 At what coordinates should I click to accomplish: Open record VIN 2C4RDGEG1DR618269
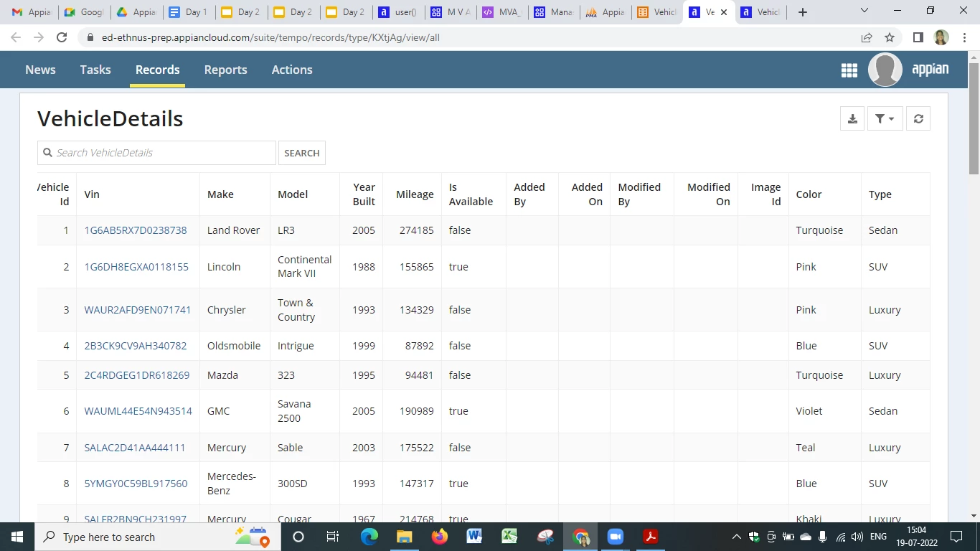(x=137, y=375)
